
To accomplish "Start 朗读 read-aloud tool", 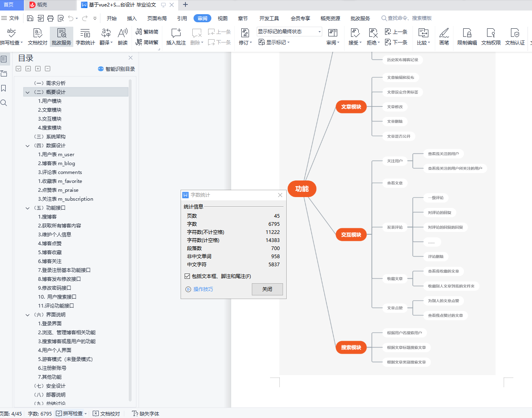I will [x=123, y=36].
